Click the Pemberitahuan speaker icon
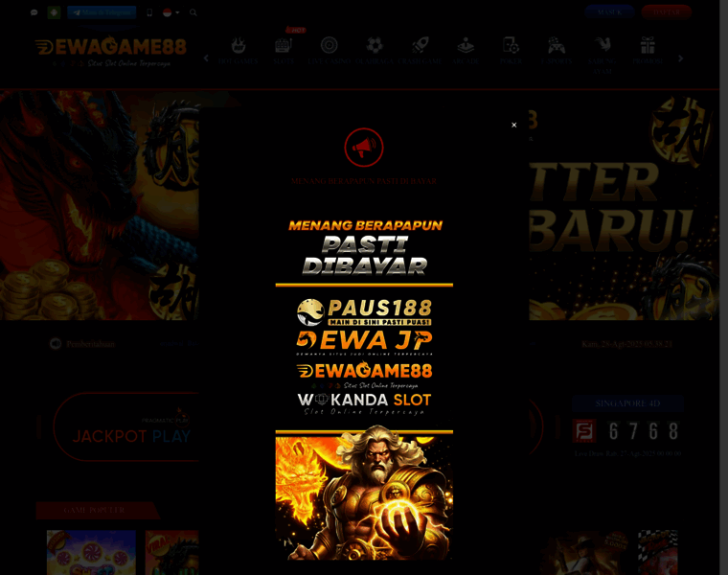Screen dimensions: 728x575 (x=56, y=344)
